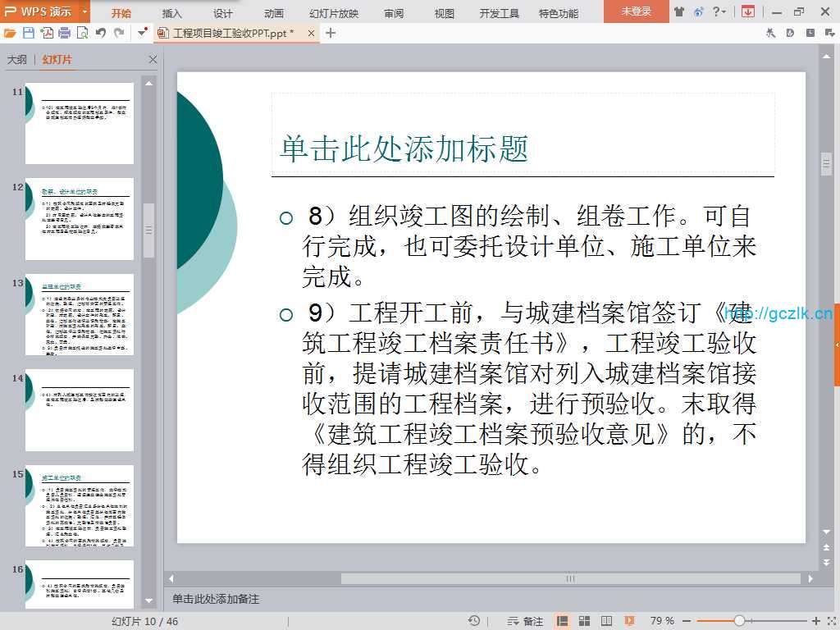Switch to the 大纲 outline tab

point(17,60)
